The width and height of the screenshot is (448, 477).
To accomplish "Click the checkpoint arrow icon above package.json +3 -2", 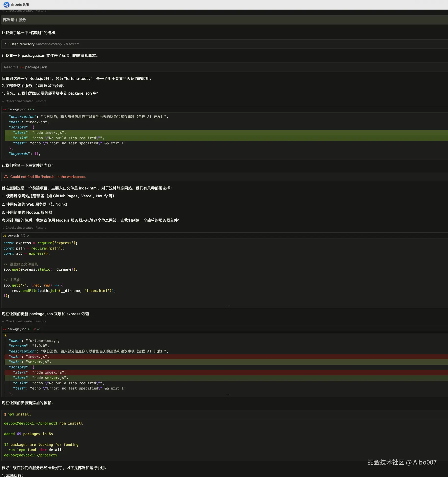I will tap(3, 321).
